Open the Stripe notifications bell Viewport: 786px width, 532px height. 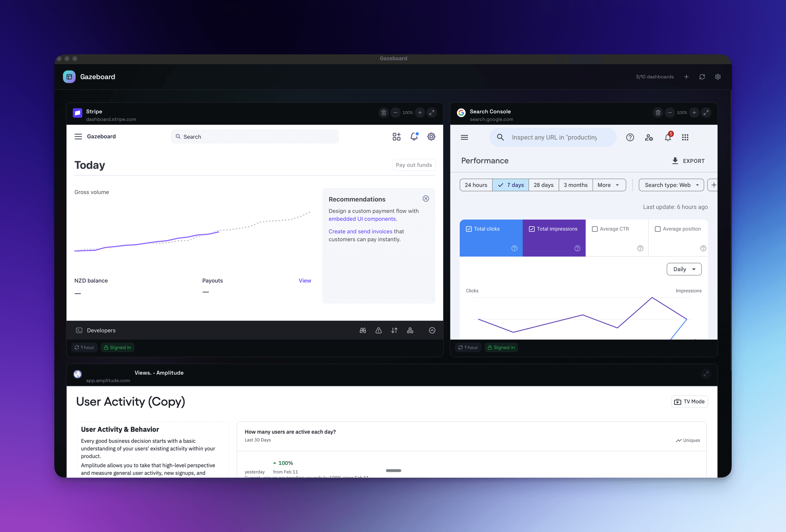coord(414,136)
